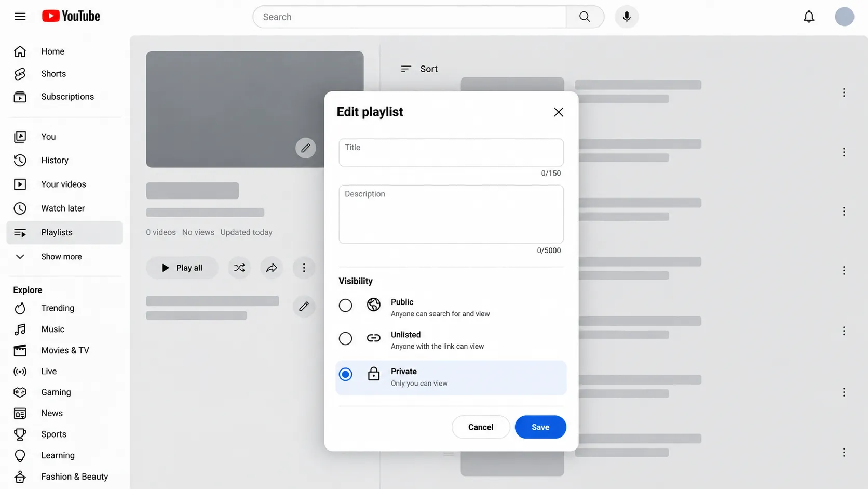Open the You section
Screen dimensions: 868x489
(64, 137)
